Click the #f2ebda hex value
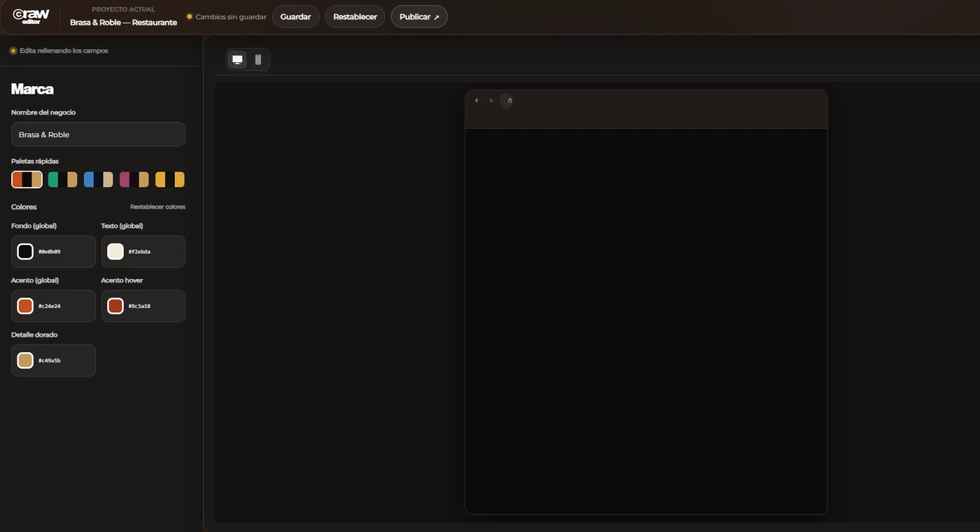The height and width of the screenshot is (532, 980). click(139, 251)
